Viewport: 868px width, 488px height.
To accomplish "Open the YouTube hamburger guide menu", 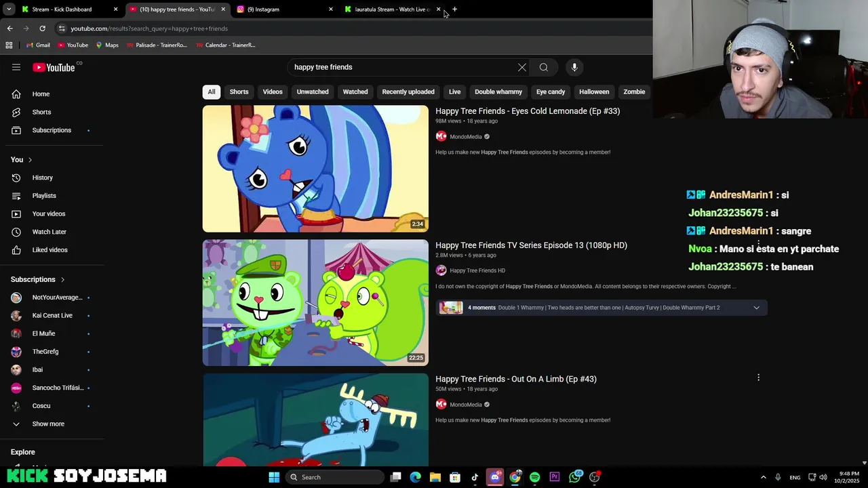I will click(x=16, y=67).
